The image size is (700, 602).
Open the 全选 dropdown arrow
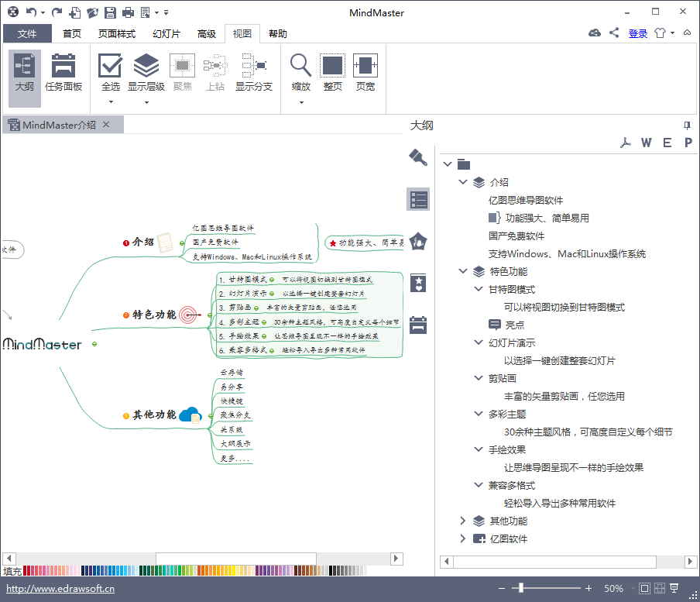coord(111,102)
